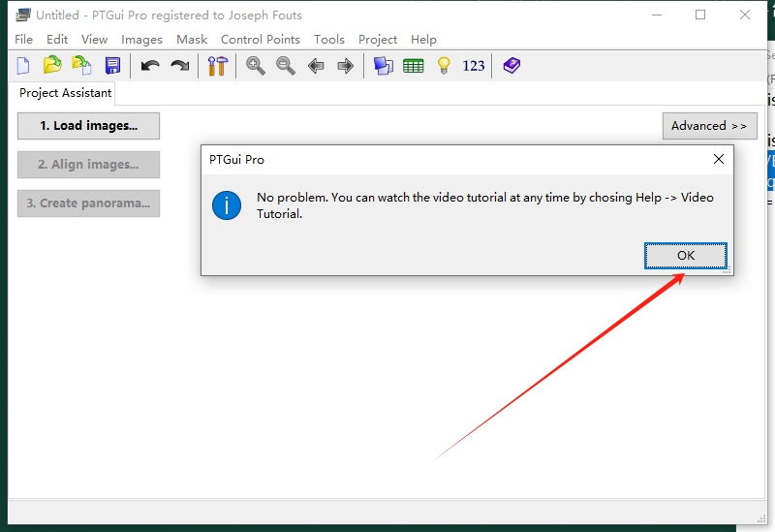
Task: Click the Zoom out magnifier icon
Action: tap(286, 66)
